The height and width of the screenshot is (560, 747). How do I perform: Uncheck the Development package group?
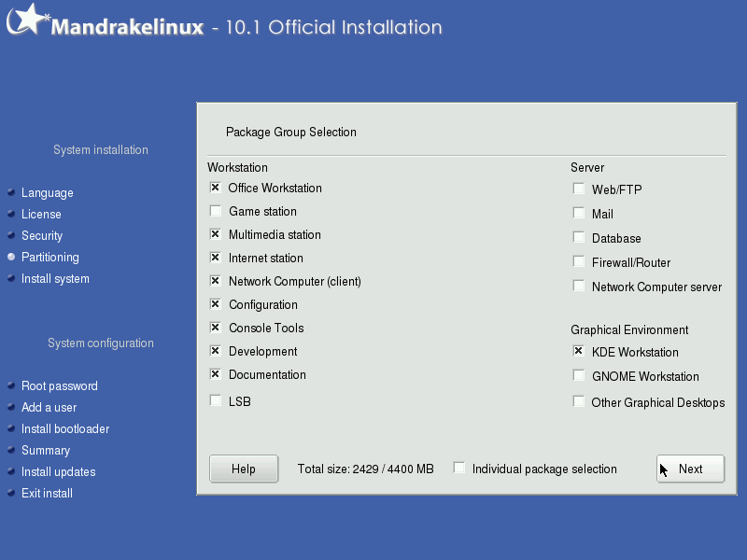(x=216, y=351)
